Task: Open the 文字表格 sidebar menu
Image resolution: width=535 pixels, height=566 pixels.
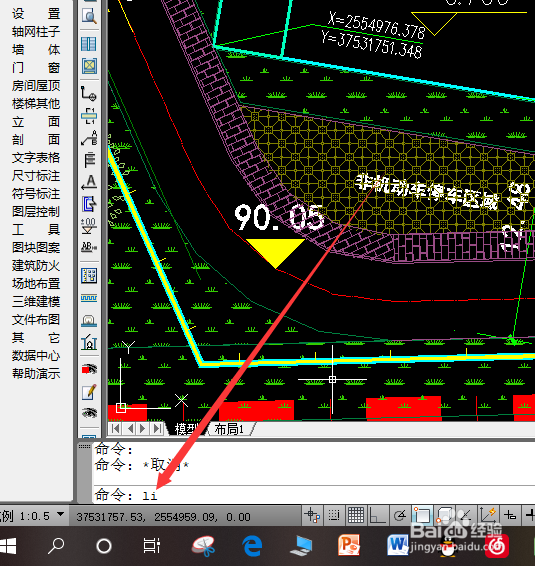Action: coord(36,158)
